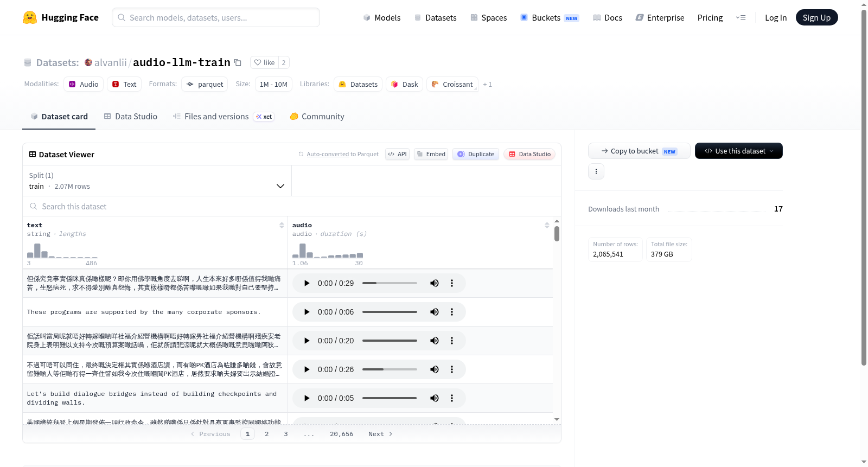Click Copy to bucket button

(639, 151)
